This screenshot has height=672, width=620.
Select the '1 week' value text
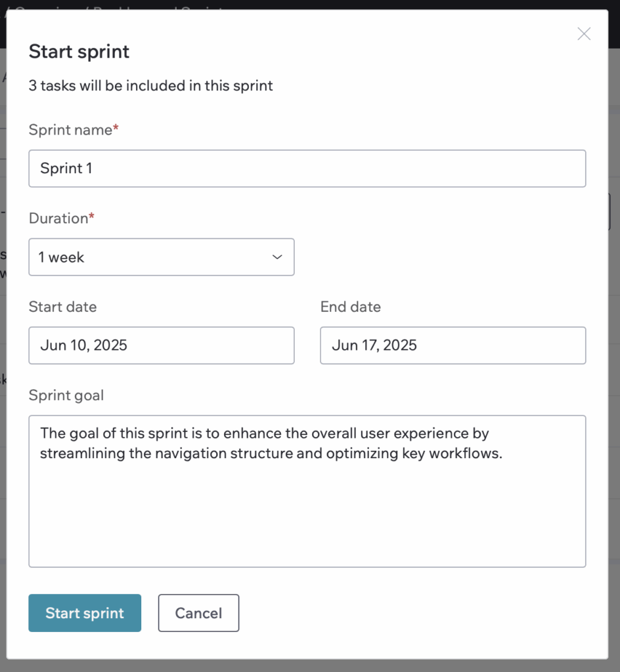tap(61, 257)
